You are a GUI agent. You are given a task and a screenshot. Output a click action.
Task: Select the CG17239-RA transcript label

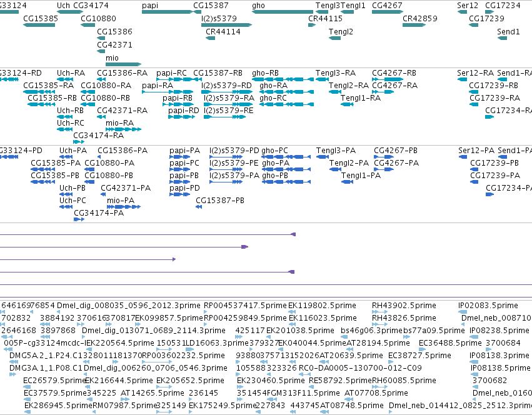(494, 98)
